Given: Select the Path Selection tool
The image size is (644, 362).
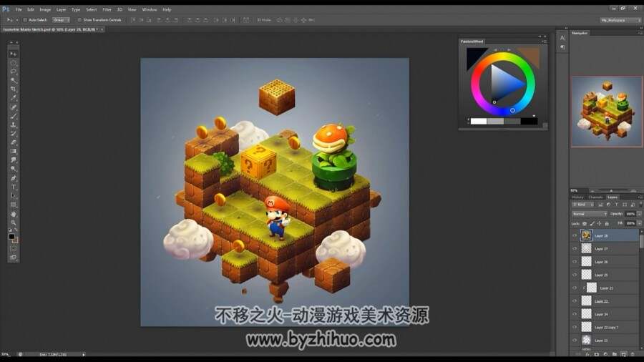Looking at the screenshot, I should pos(13,196).
